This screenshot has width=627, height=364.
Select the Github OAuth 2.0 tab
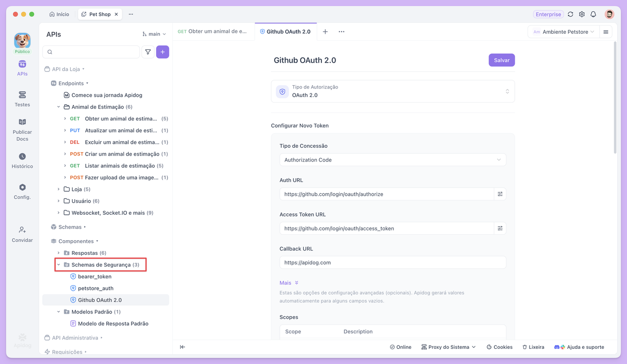[286, 32]
